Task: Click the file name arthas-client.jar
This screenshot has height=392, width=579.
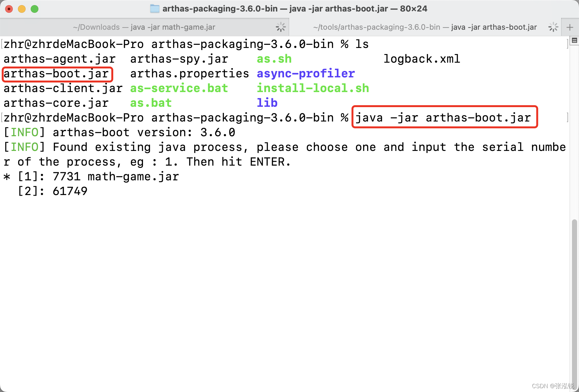Action: click(x=63, y=89)
